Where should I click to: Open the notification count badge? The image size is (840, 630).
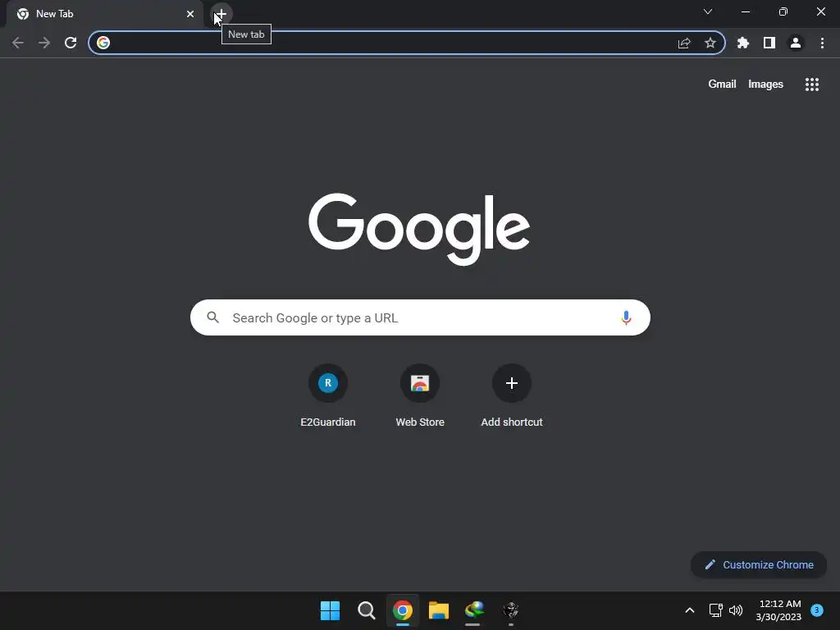pos(817,610)
